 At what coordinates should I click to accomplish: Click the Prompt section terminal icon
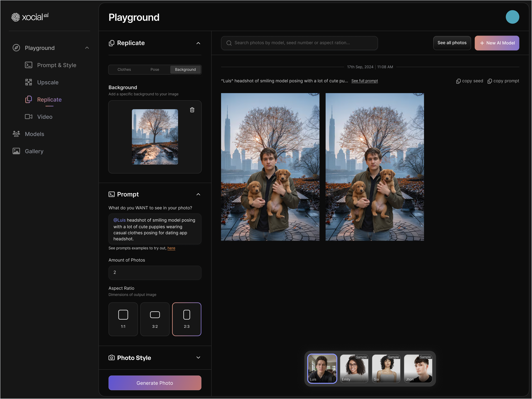[112, 194]
